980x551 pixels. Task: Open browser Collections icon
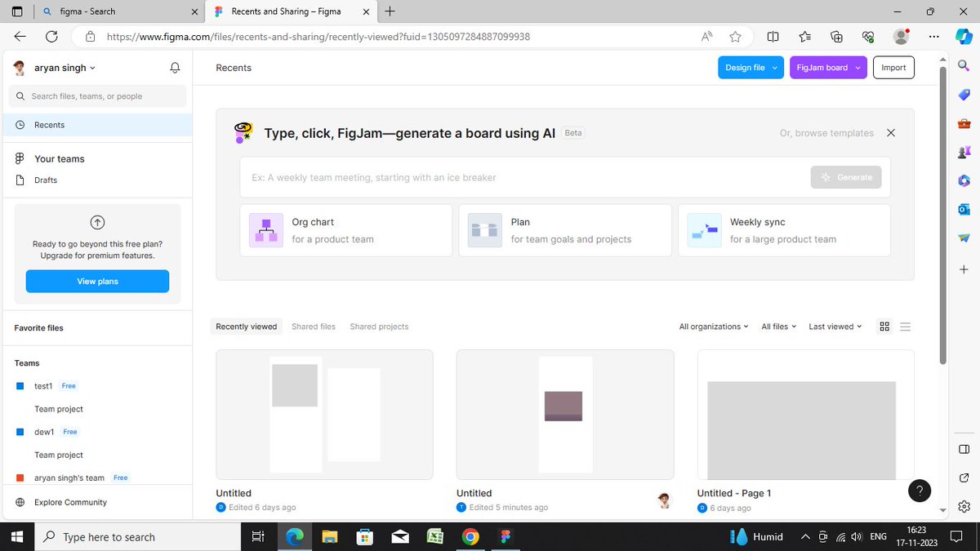pos(836,36)
